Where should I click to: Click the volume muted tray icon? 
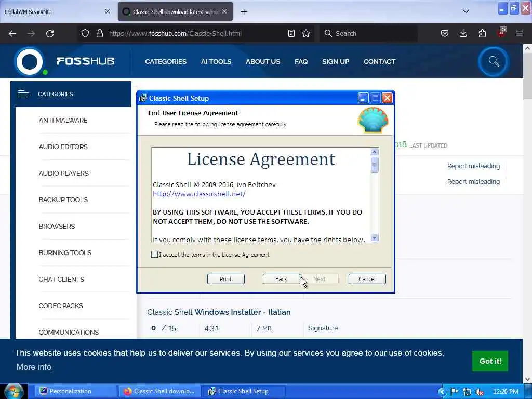pyautogui.click(x=480, y=392)
